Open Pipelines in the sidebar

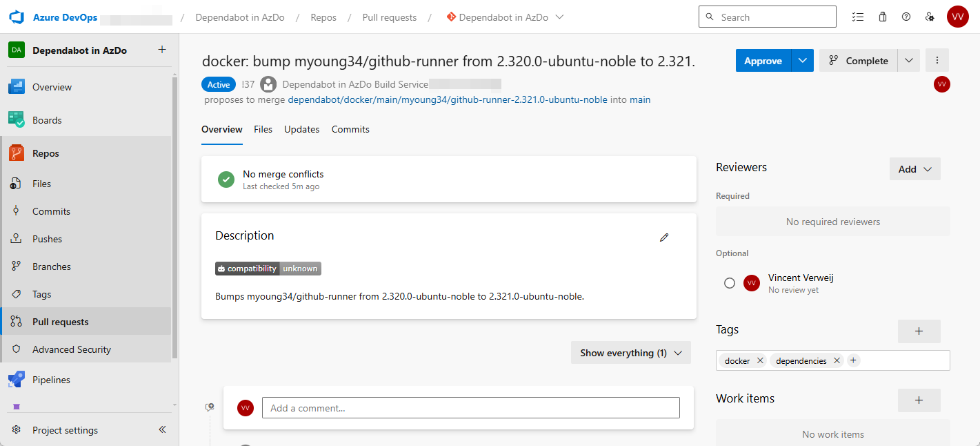86,380
